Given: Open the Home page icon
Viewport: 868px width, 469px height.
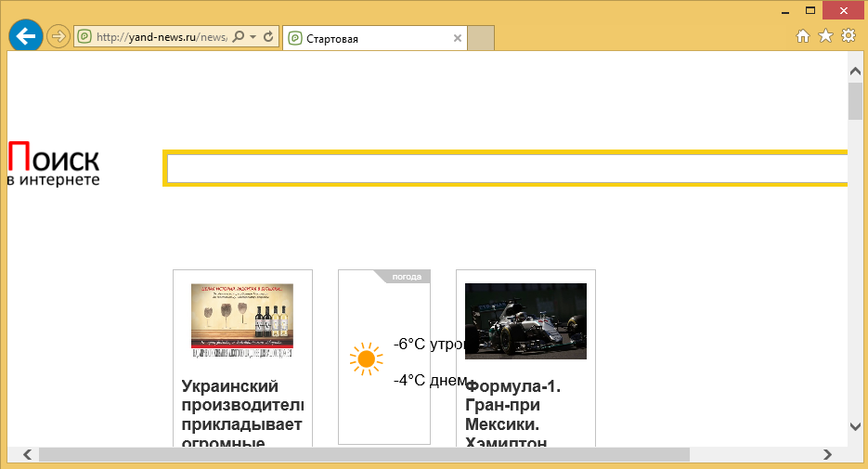Looking at the screenshot, I should [x=803, y=36].
